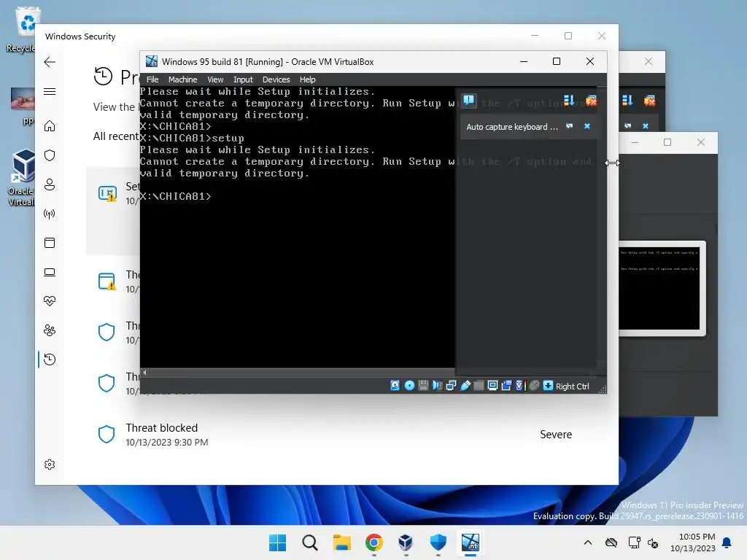Click the mouse integration indicator in VM status bar

tap(534, 386)
